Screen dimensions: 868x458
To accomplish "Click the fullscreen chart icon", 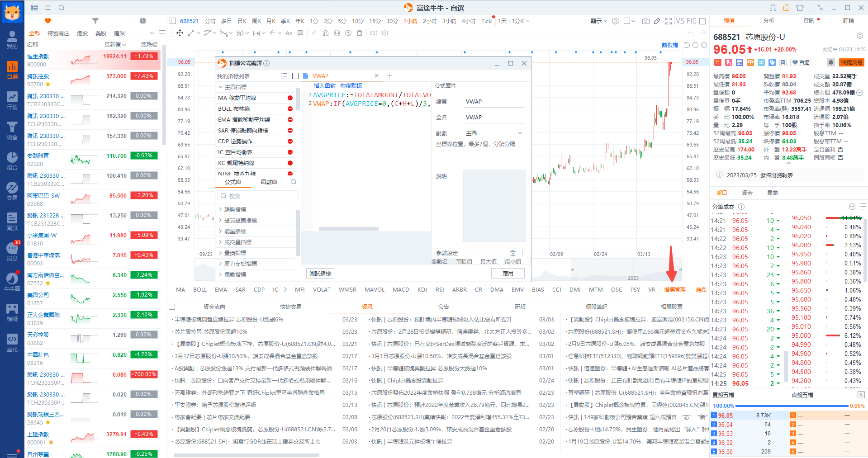I will coord(669,21).
